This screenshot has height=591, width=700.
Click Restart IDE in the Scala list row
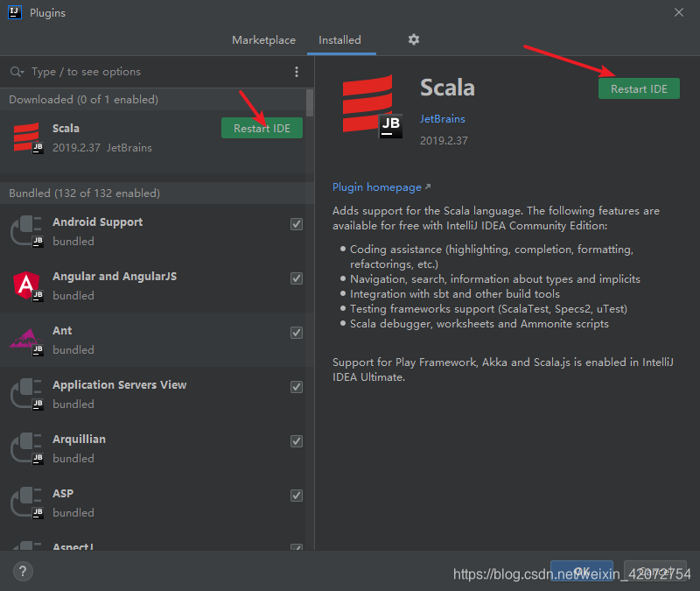click(262, 128)
